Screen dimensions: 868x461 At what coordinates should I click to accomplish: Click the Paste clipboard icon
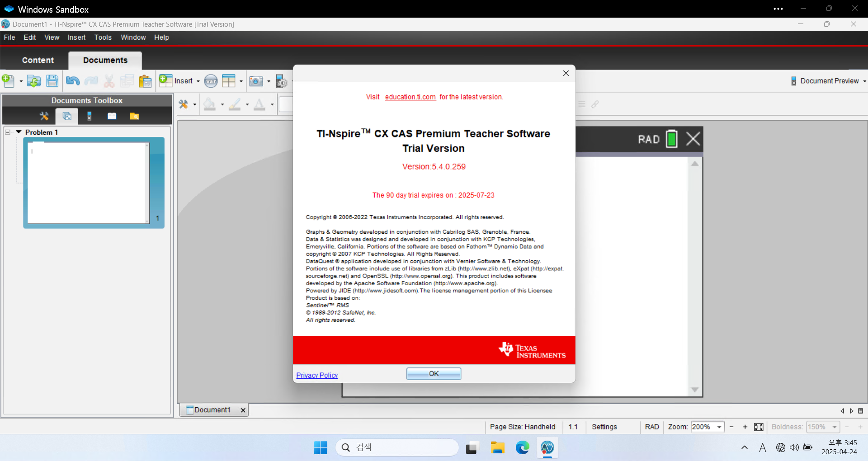coord(145,81)
